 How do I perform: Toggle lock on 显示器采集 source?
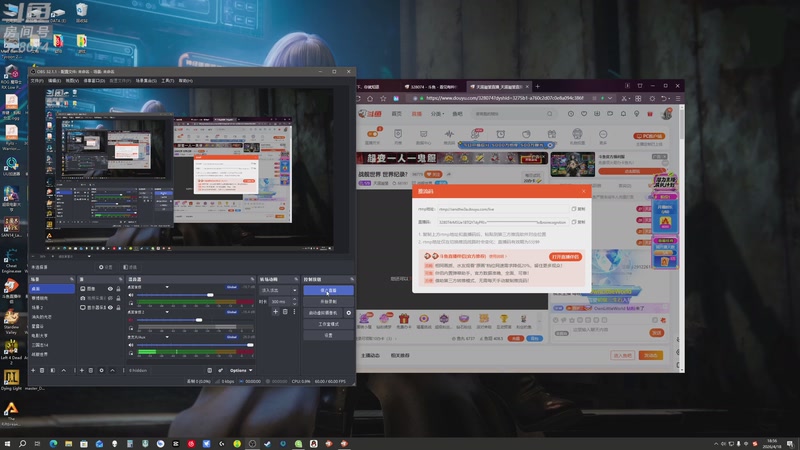point(118,308)
